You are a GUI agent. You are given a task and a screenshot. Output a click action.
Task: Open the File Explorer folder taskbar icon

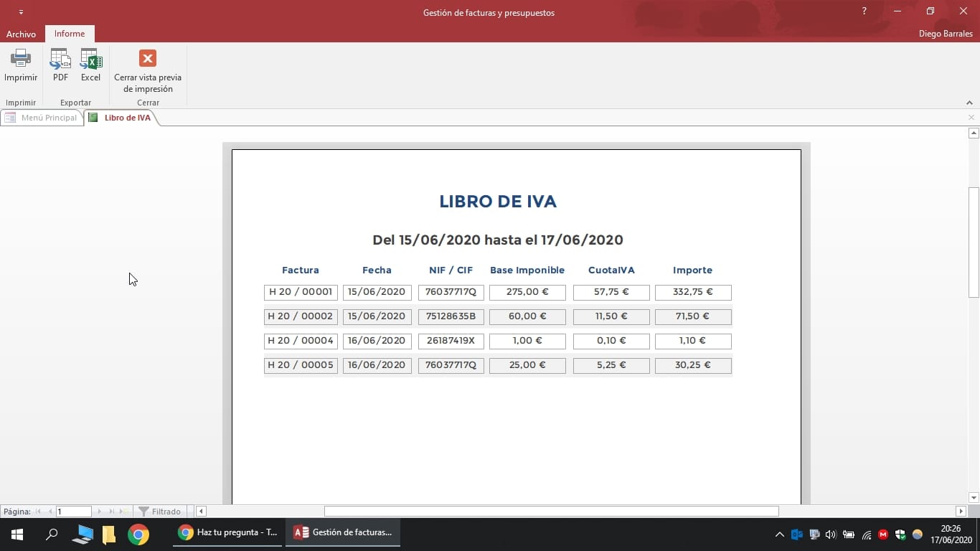109,534
